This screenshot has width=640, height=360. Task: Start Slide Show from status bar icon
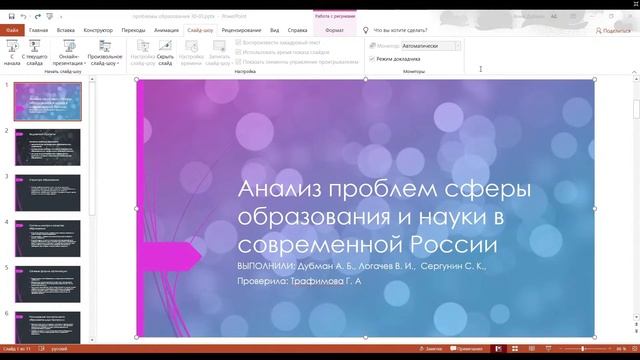click(549, 349)
